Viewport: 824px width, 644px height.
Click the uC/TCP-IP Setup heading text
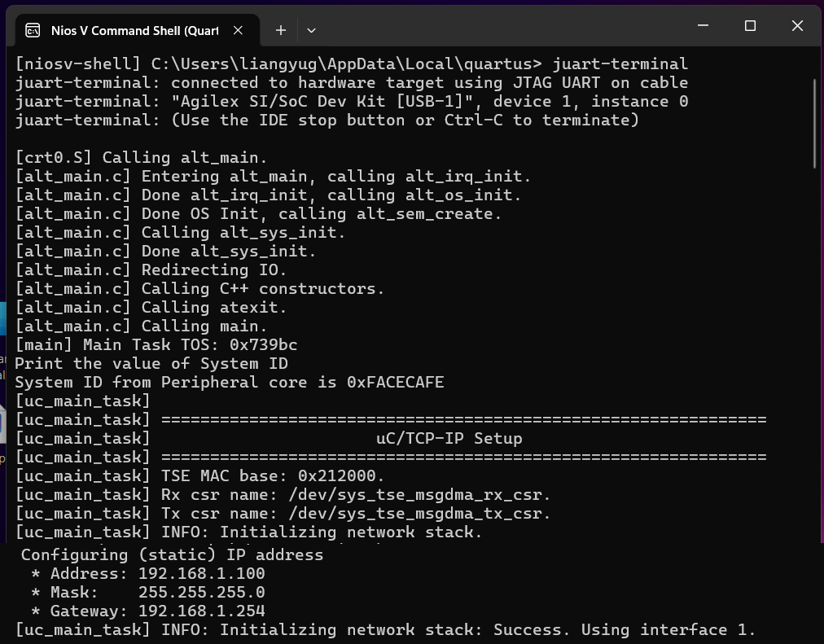(x=449, y=438)
